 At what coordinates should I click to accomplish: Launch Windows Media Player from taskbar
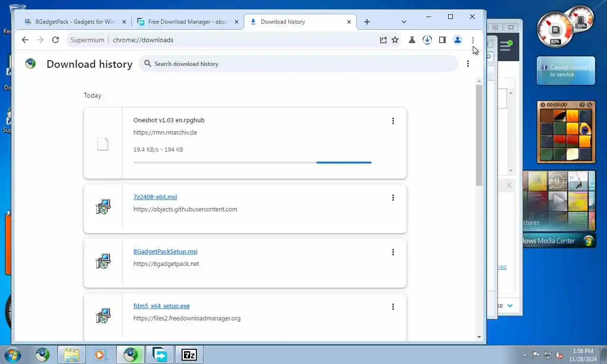pyautogui.click(x=101, y=355)
